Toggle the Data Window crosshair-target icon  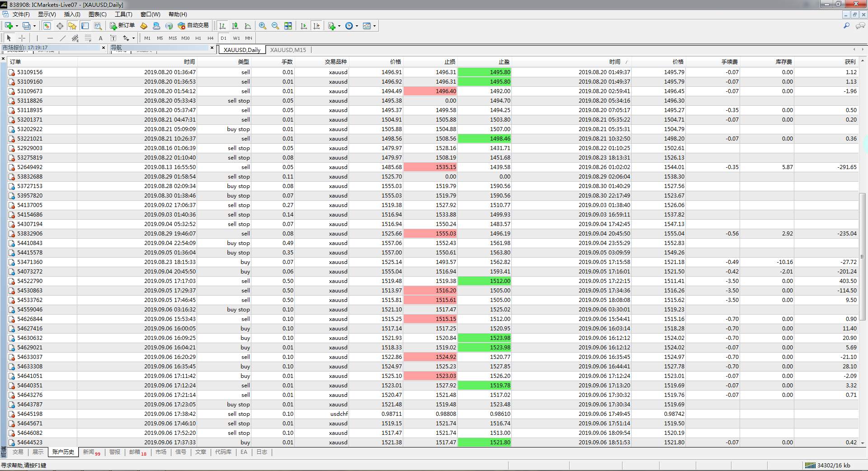pos(60,26)
